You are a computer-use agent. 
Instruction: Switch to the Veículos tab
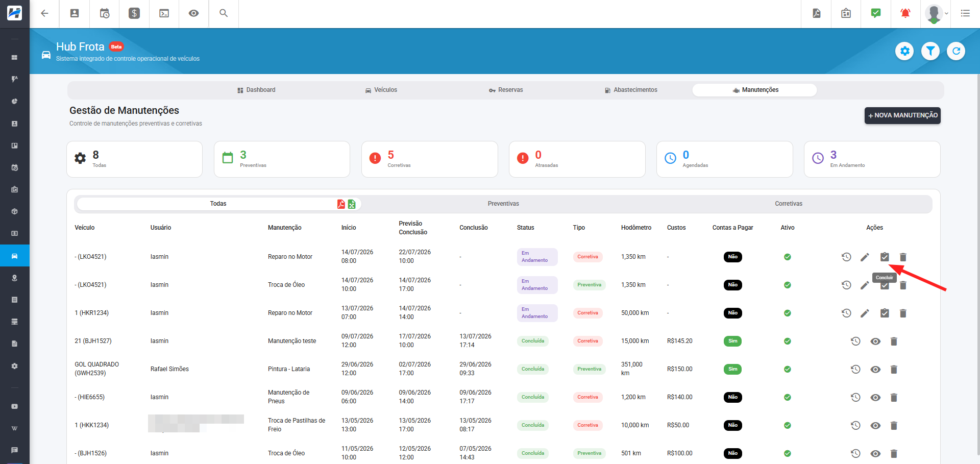click(x=381, y=90)
